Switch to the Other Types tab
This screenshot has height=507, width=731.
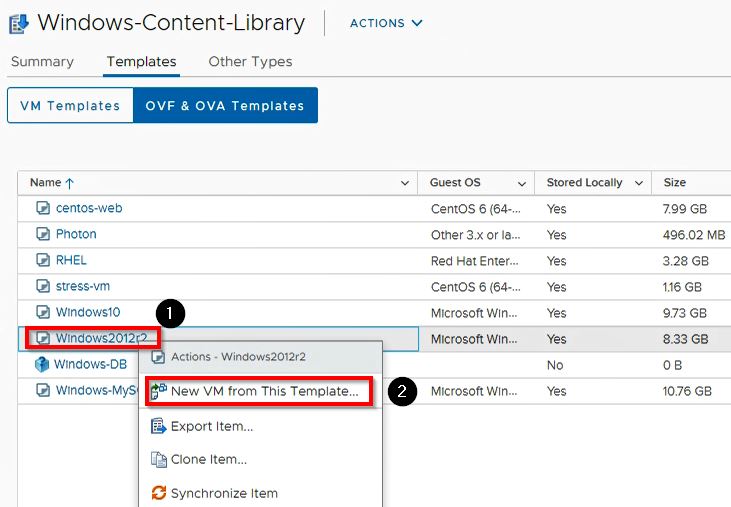[x=249, y=62]
